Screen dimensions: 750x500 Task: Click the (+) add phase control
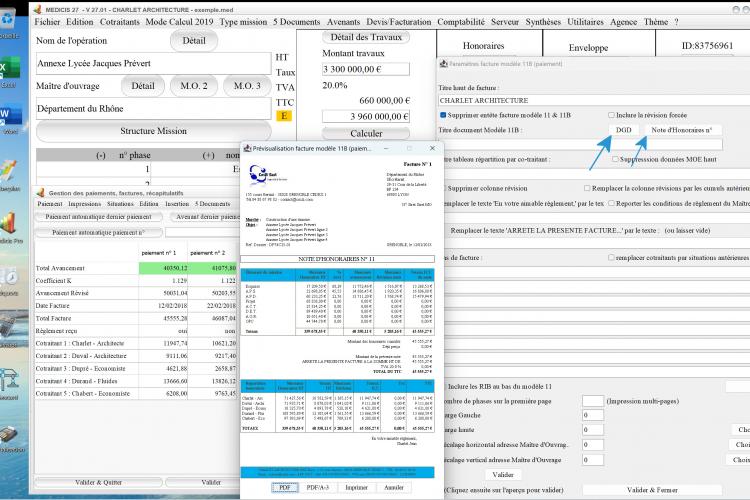[x=209, y=156]
